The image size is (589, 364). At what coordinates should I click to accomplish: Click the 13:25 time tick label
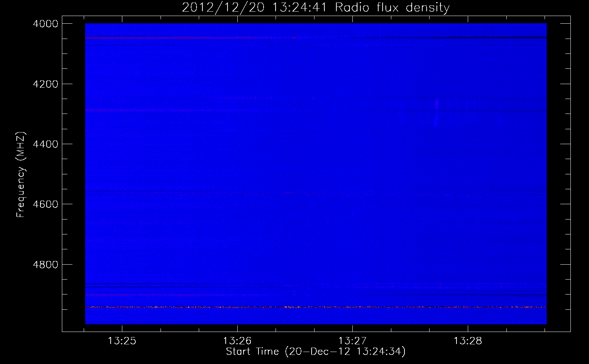tap(122, 341)
